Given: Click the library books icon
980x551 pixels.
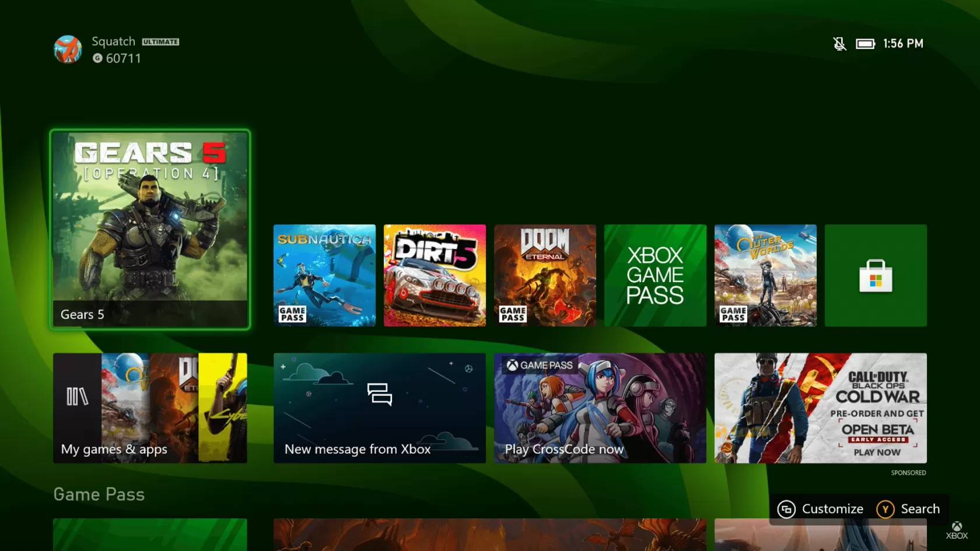Looking at the screenshot, I should pyautogui.click(x=77, y=396).
